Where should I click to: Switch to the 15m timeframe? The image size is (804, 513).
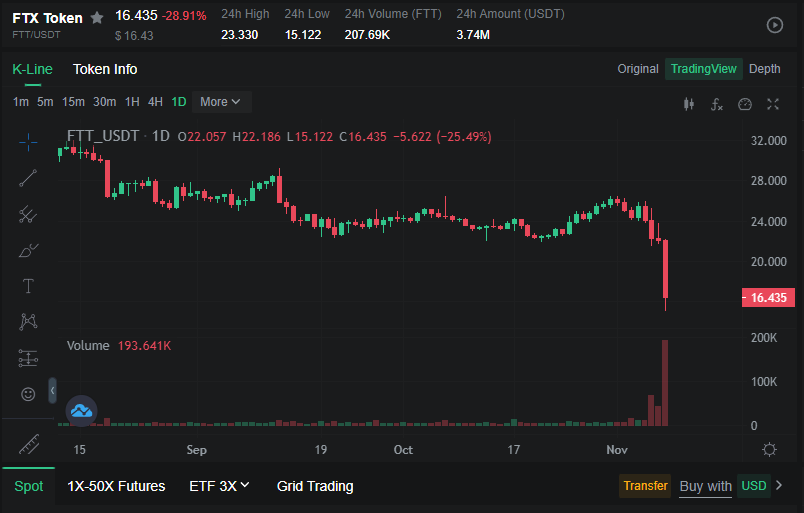[73, 102]
